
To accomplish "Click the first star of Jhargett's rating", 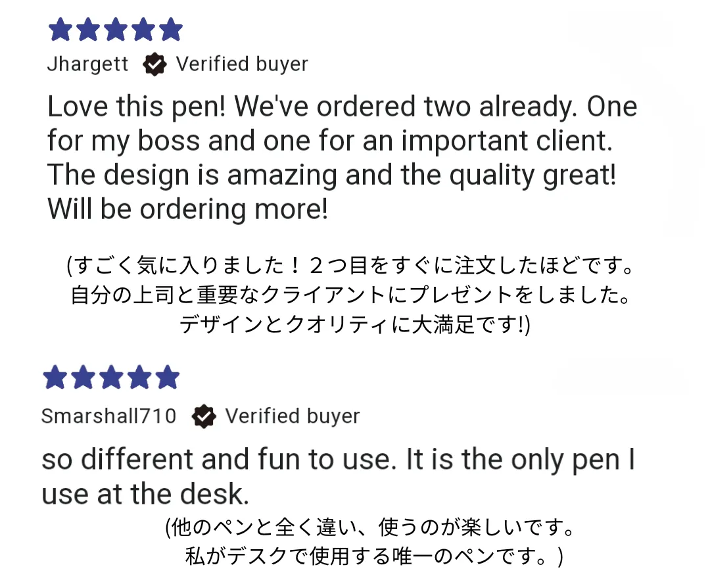I will pos(60,30).
